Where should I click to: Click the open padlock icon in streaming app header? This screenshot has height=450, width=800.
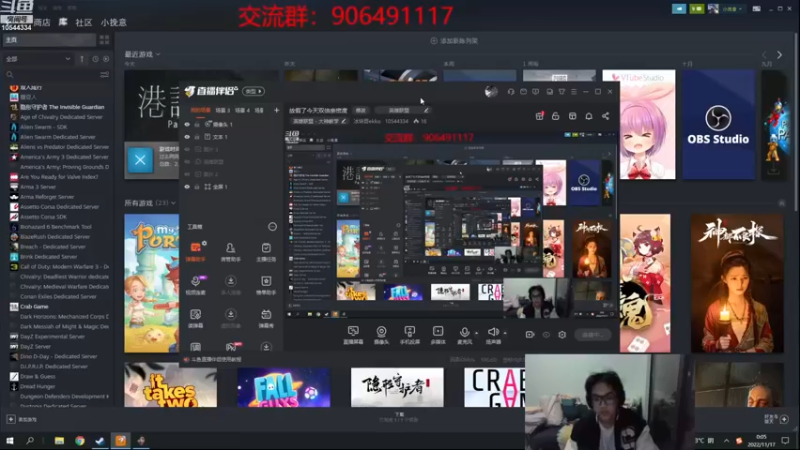coord(556,116)
